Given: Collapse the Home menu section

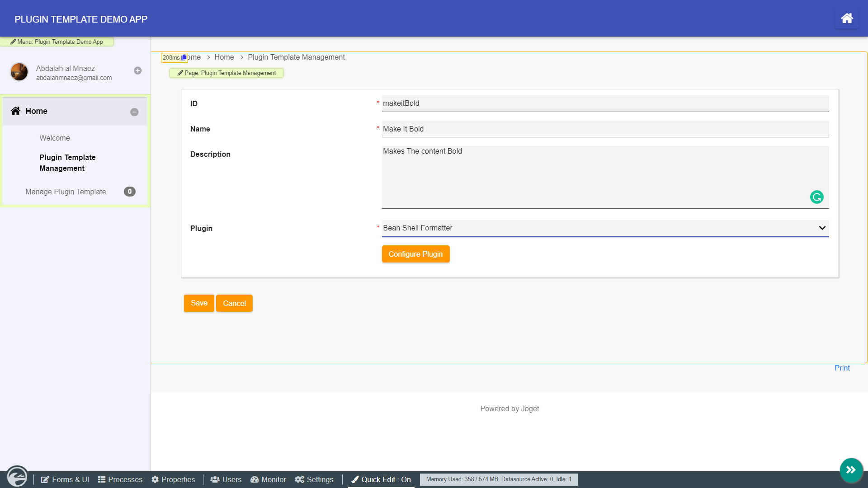Looking at the screenshot, I should click(x=134, y=112).
